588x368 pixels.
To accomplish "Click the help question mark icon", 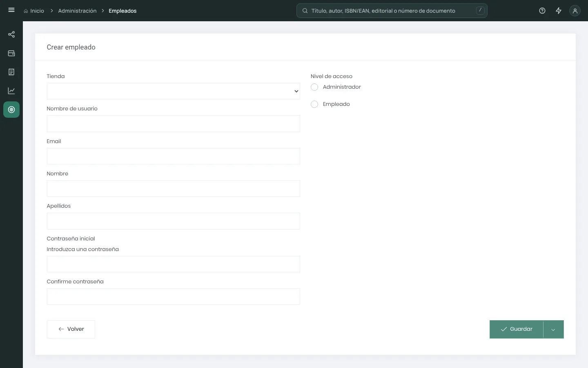I will (x=542, y=11).
